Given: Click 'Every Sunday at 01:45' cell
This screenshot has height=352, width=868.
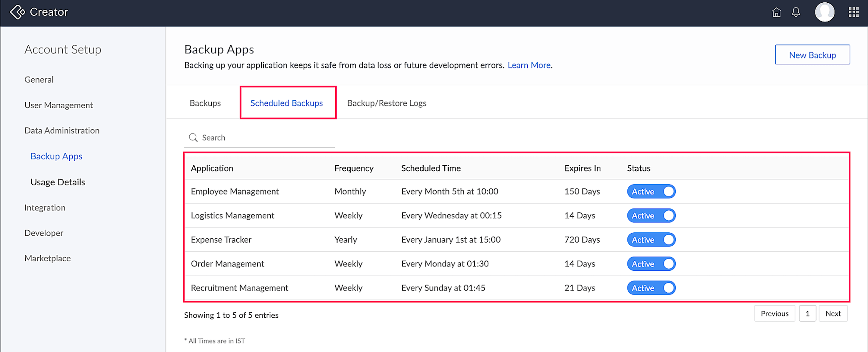Looking at the screenshot, I should tap(443, 288).
